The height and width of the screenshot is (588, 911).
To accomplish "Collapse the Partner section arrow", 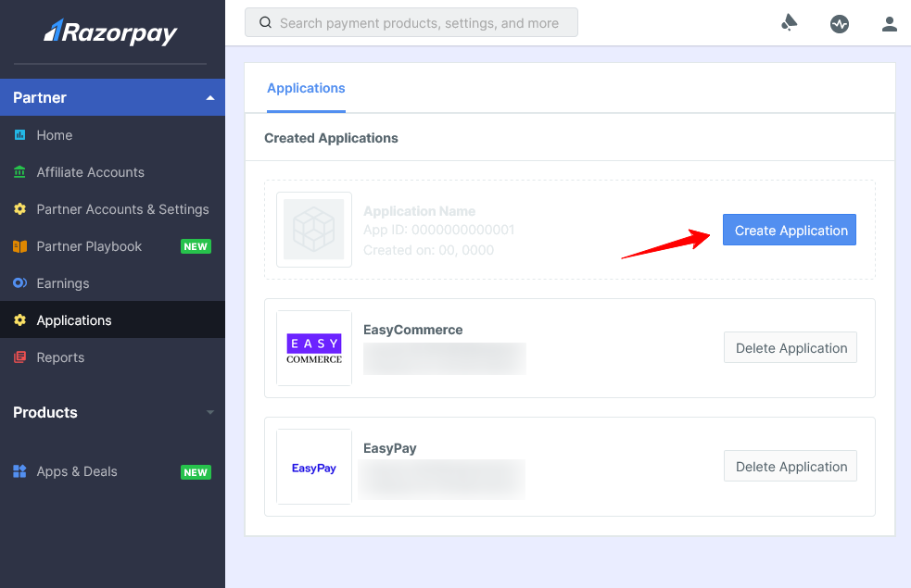I will [210, 97].
